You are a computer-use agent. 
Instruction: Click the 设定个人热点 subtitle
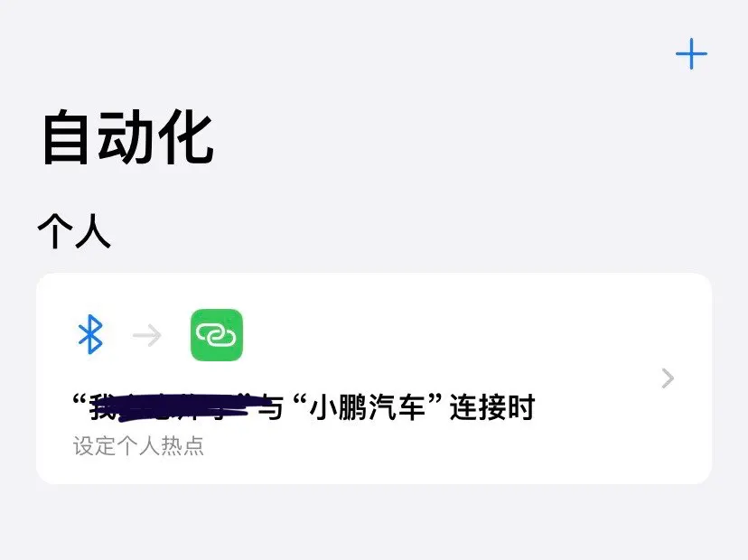click(x=138, y=446)
